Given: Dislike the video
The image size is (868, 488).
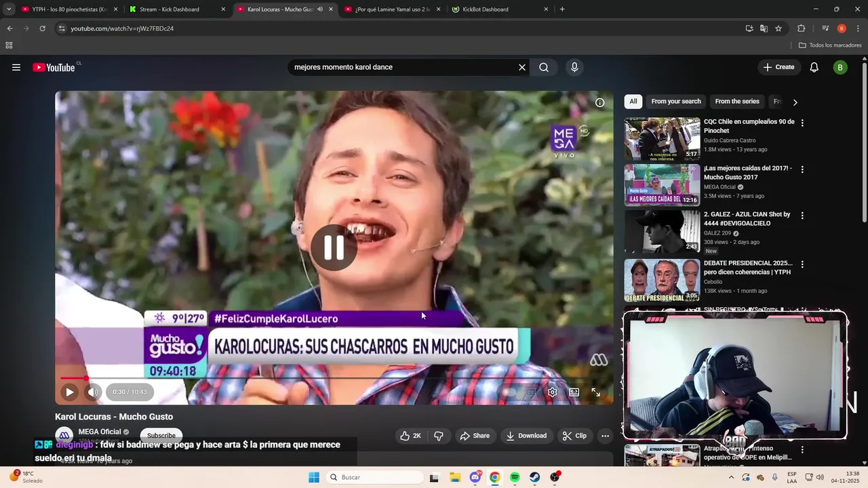Looking at the screenshot, I should [x=439, y=436].
